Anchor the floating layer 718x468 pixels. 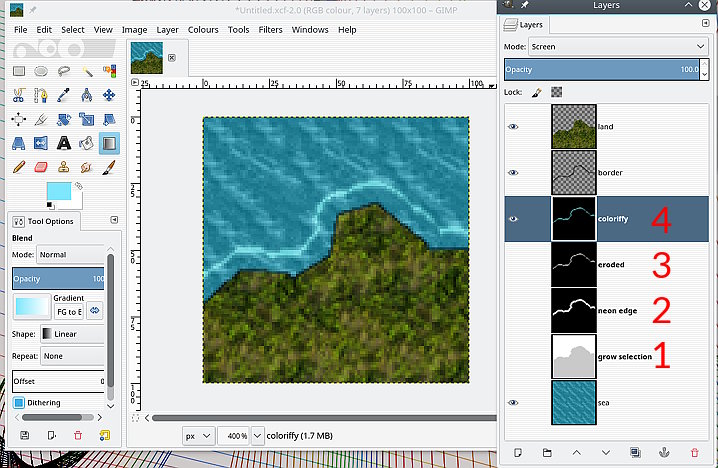664,452
